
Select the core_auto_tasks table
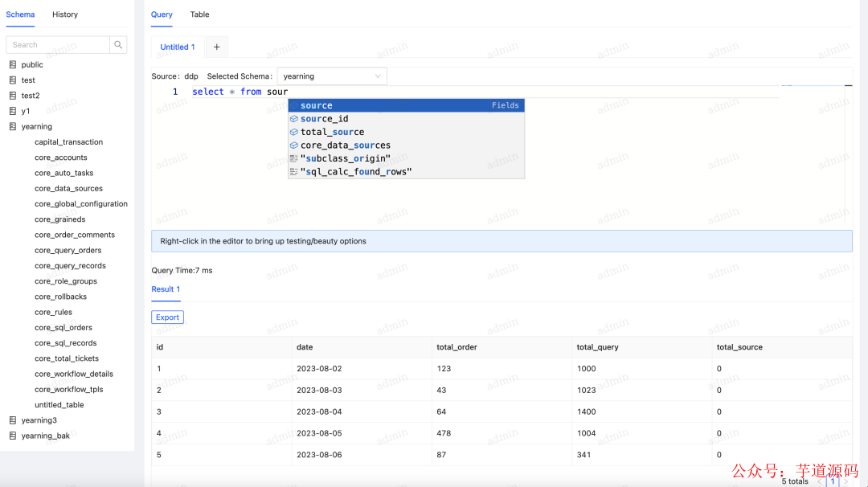tap(63, 174)
